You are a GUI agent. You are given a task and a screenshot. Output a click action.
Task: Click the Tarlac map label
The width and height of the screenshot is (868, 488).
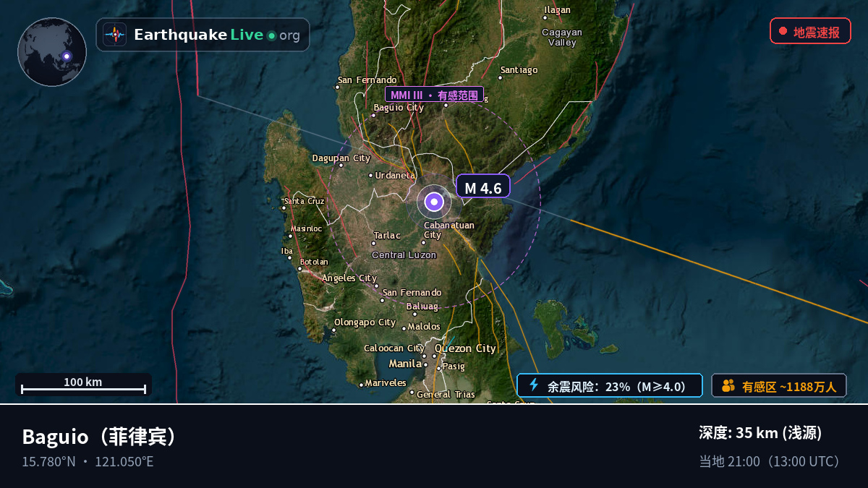[387, 235]
